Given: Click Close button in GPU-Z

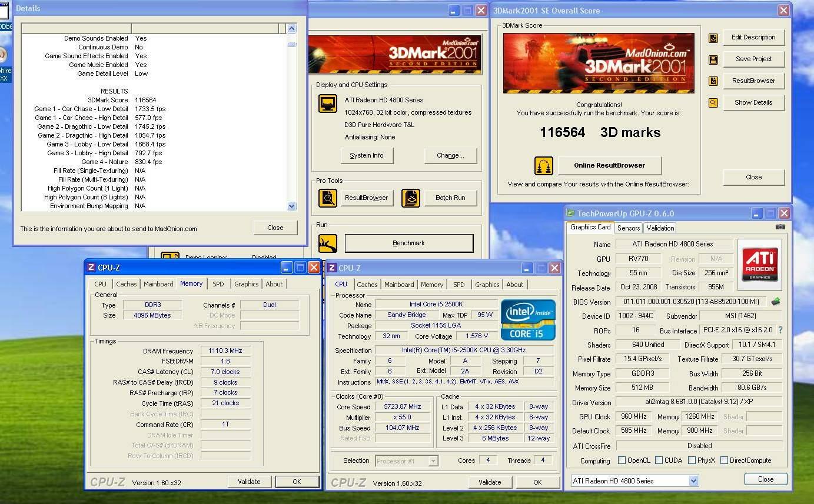Looking at the screenshot, I should pyautogui.click(x=766, y=479).
